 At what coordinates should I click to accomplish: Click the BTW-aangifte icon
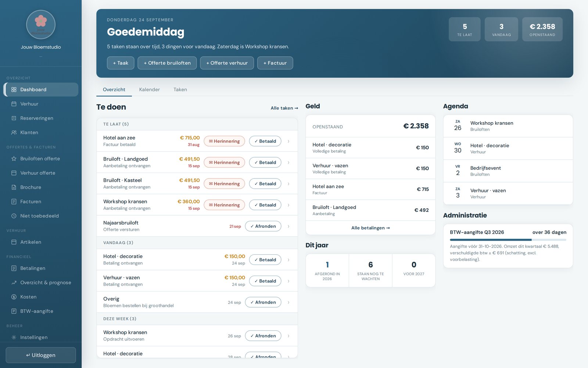click(14, 311)
